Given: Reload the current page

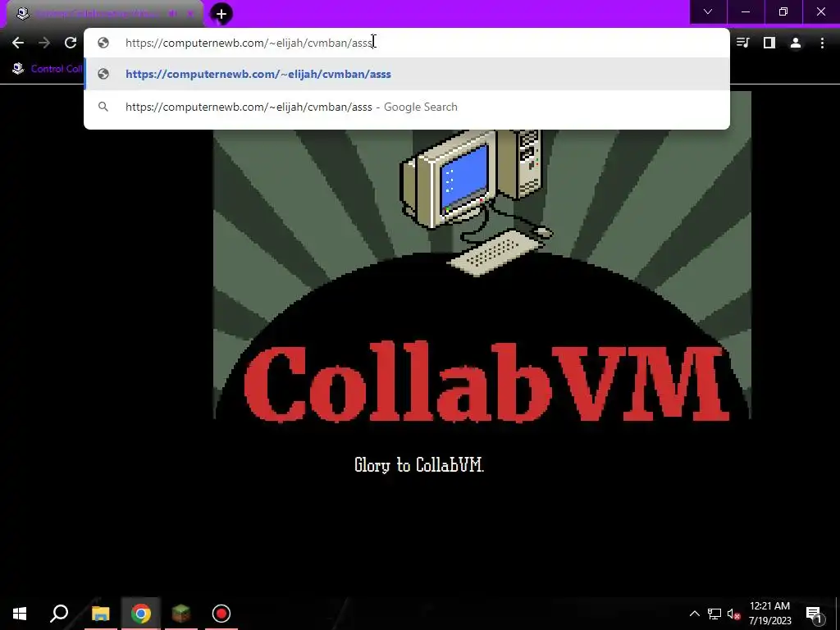Looking at the screenshot, I should click(x=71, y=43).
